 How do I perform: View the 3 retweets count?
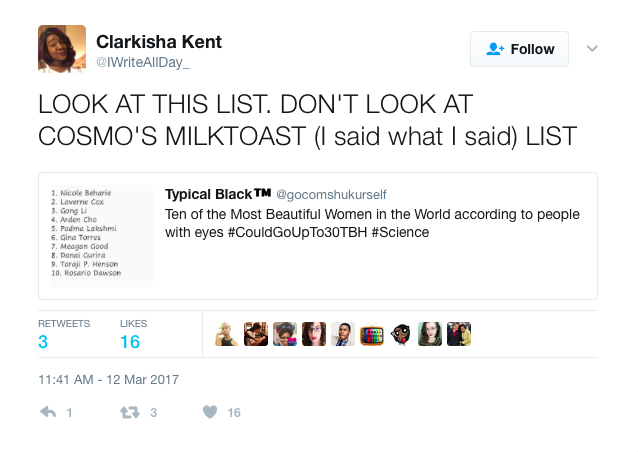(x=43, y=342)
